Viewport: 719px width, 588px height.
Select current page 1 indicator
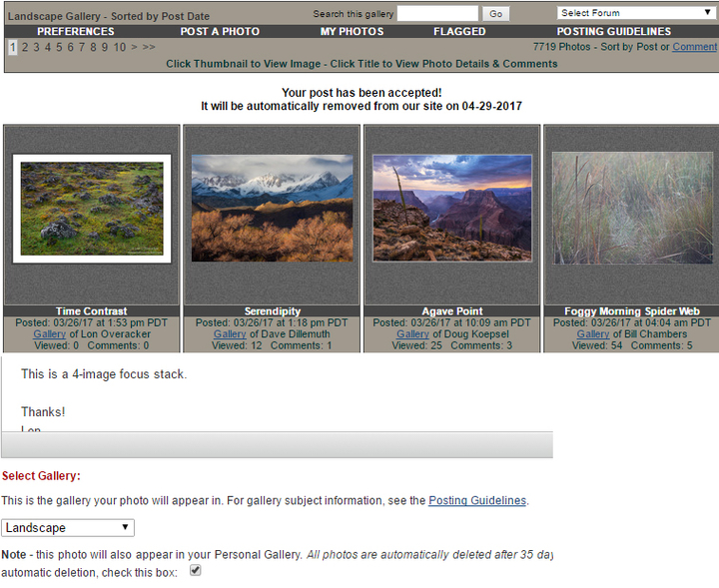tap(13, 47)
